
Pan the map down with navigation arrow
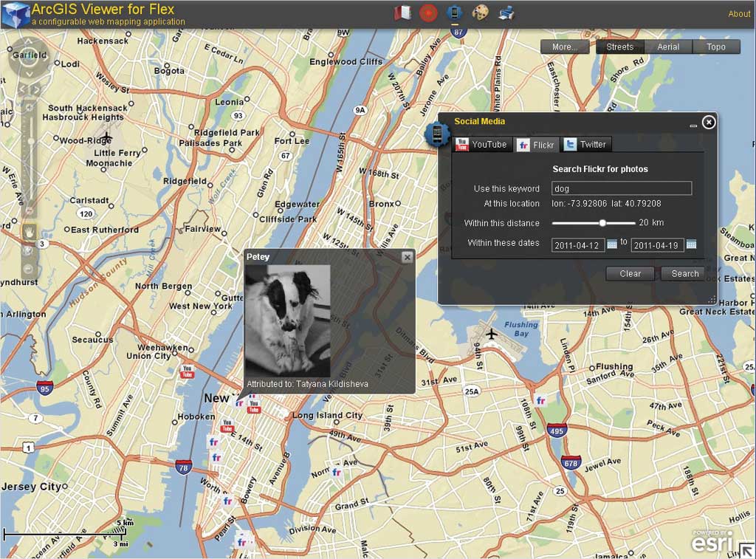(29, 75)
